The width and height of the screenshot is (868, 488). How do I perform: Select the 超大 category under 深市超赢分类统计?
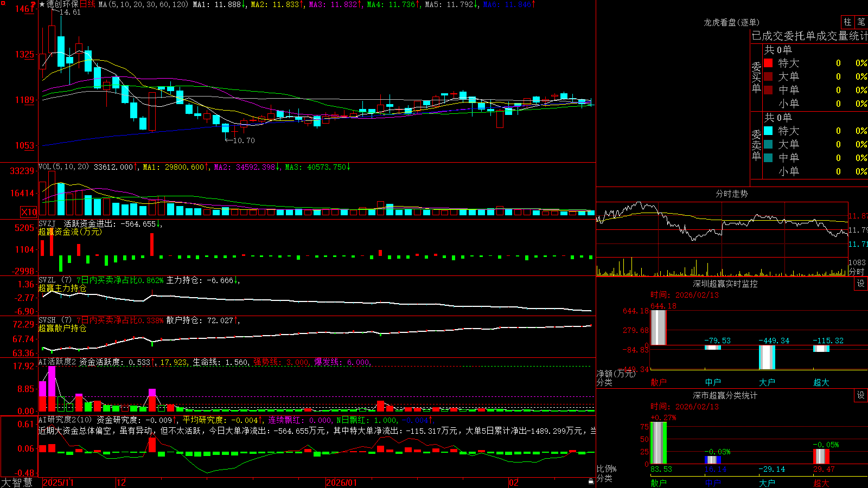(821, 483)
